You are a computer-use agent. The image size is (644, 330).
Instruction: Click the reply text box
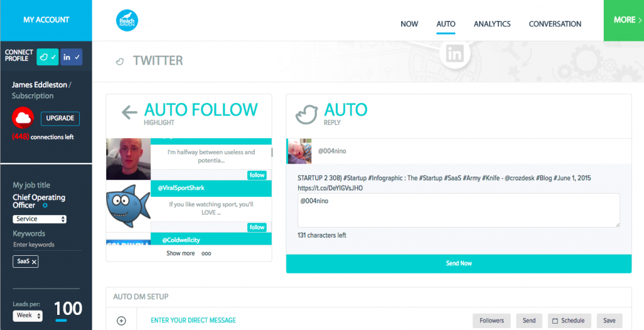[458, 210]
